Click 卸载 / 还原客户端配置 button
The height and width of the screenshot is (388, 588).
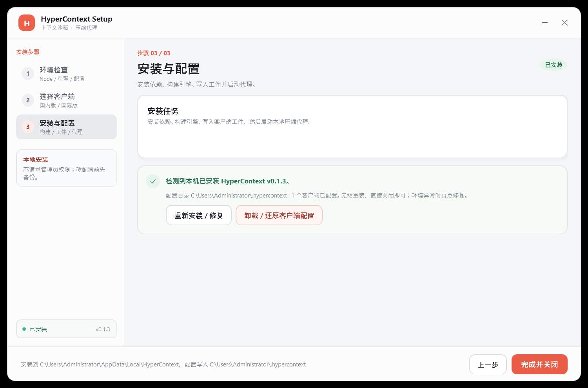click(279, 215)
